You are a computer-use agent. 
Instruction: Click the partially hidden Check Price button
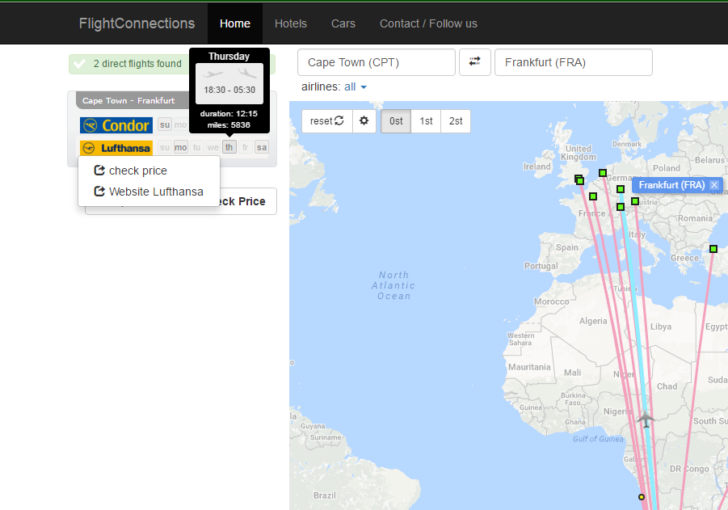[x=248, y=201]
